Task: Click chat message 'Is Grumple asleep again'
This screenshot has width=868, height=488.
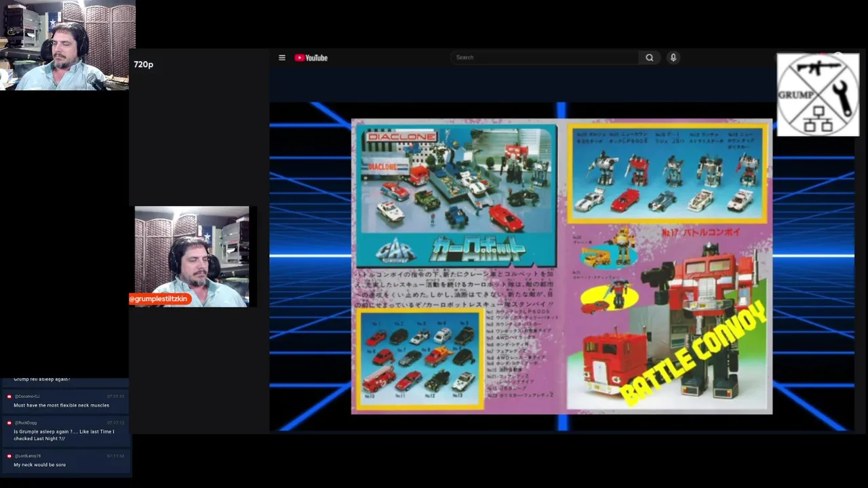Action: (x=64, y=435)
